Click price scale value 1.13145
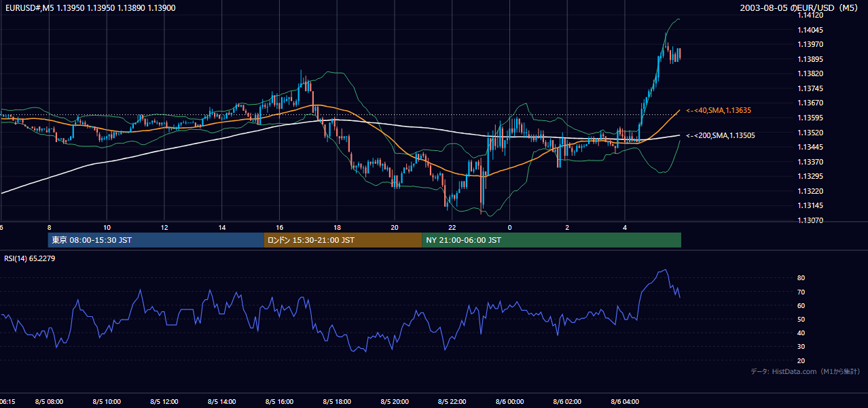This screenshot has height=408, width=868. pyautogui.click(x=811, y=205)
